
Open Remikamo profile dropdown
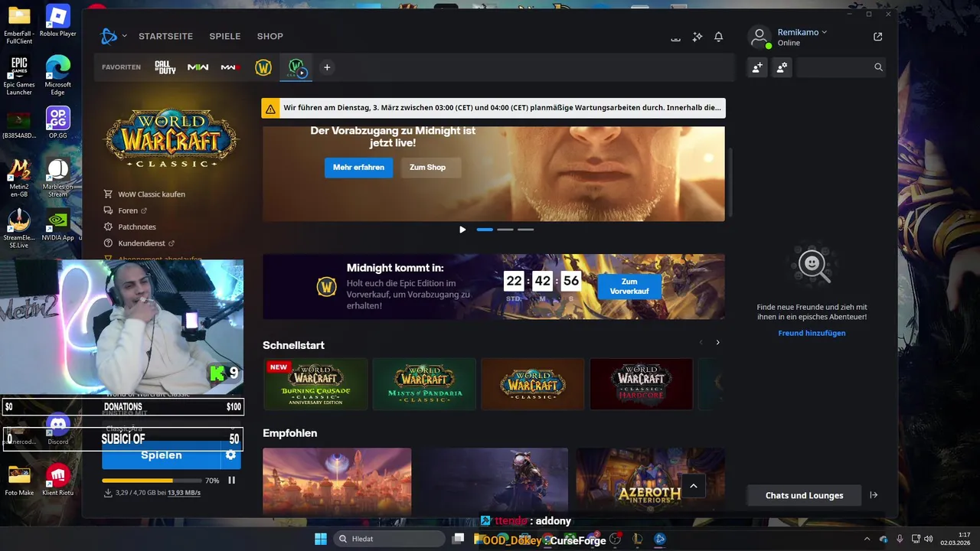coord(802,32)
